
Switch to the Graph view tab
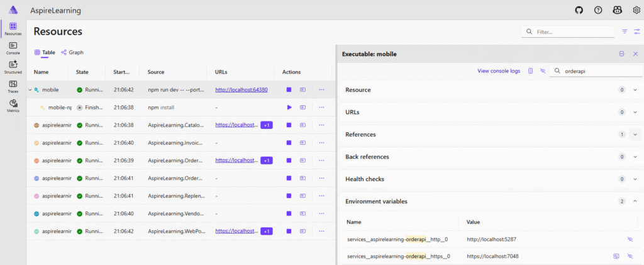[72, 53]
